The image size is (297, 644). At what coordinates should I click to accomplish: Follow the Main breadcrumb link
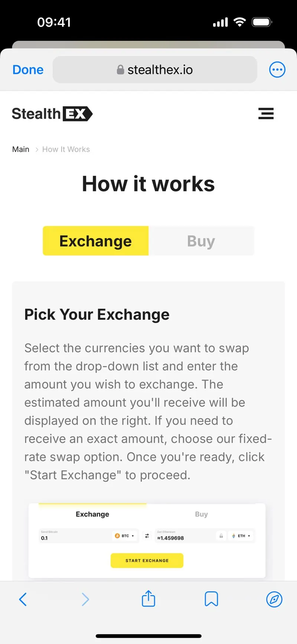click(x=21, y=149)
